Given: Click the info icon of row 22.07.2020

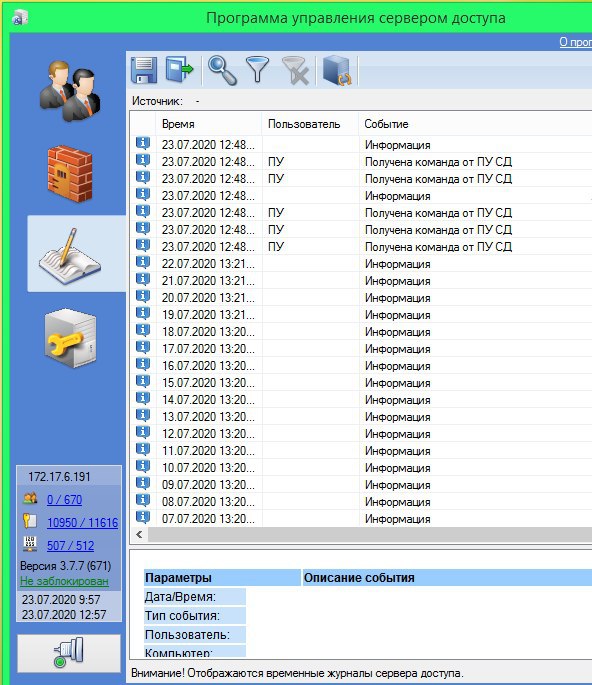Looking at the screenshot, I should coord(143,263).
